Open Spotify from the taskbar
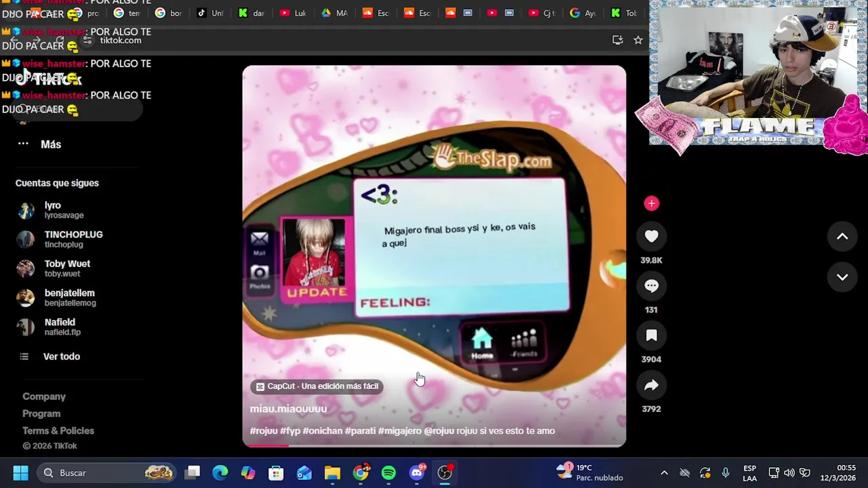The image size is (868, 488). tap(389, 472)
